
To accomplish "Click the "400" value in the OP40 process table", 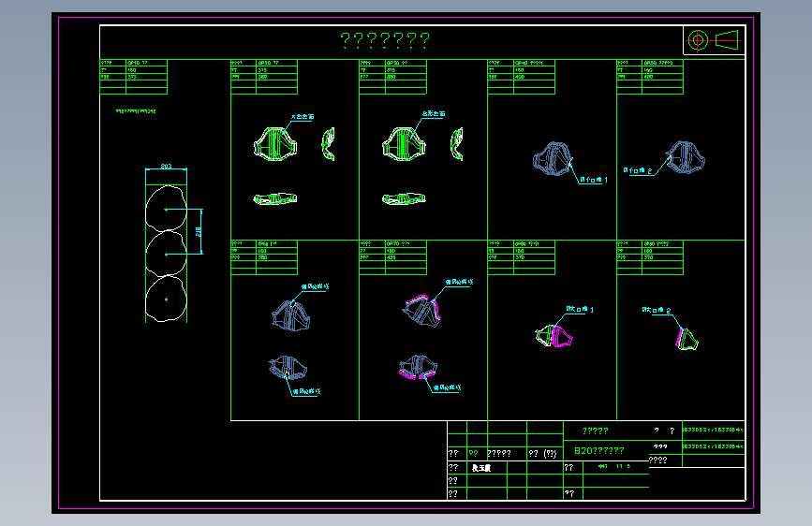I will pos(520,77).
